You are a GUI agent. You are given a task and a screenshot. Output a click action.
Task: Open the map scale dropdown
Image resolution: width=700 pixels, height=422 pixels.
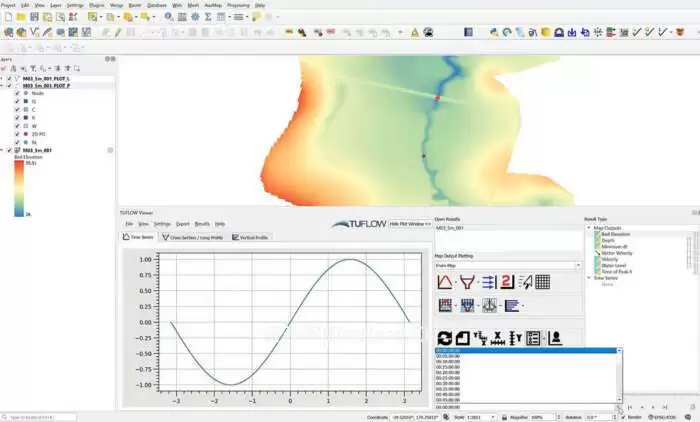tap(493, 417)
